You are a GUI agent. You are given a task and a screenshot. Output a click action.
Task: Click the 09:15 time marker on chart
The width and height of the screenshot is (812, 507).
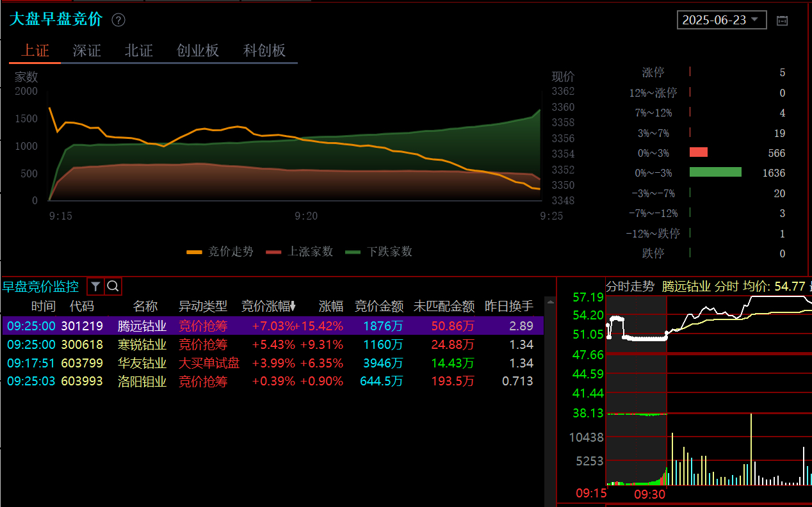pos(591,493)
